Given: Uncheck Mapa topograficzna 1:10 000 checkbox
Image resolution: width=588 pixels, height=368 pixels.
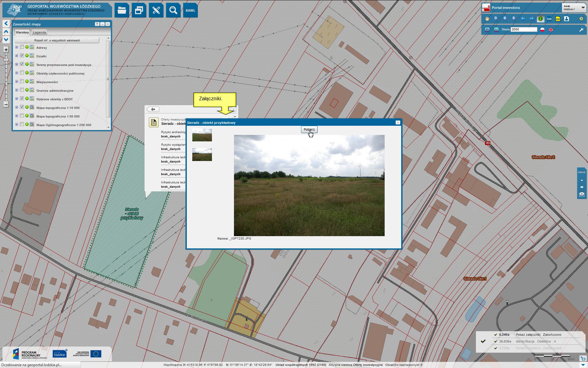Looking at the screenshot, I should [22, 107].
